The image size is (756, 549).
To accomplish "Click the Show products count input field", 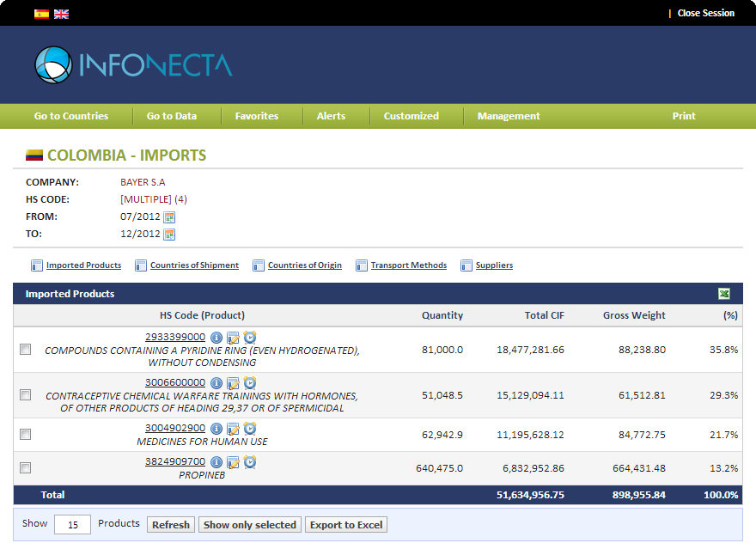I will 72,525.
